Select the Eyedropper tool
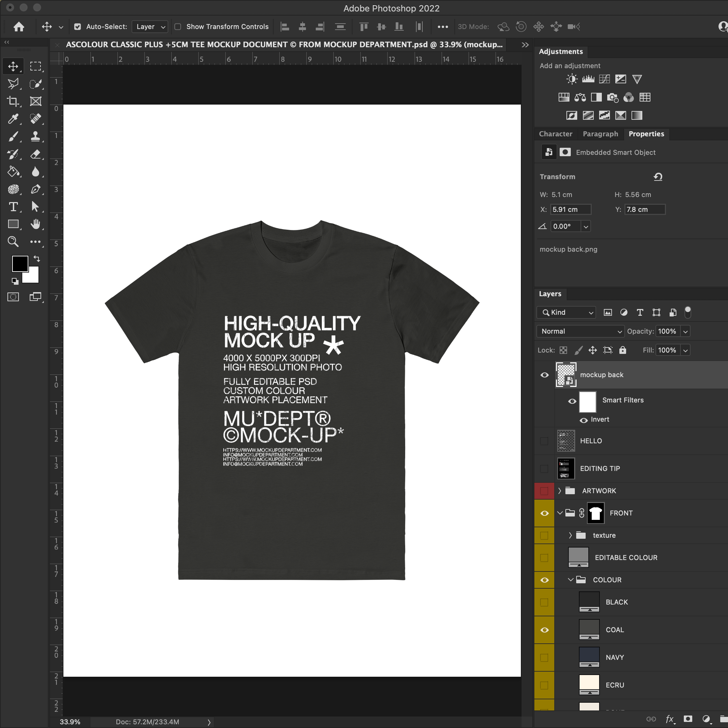This screenshot has width=728, height=728. (13, 119)
